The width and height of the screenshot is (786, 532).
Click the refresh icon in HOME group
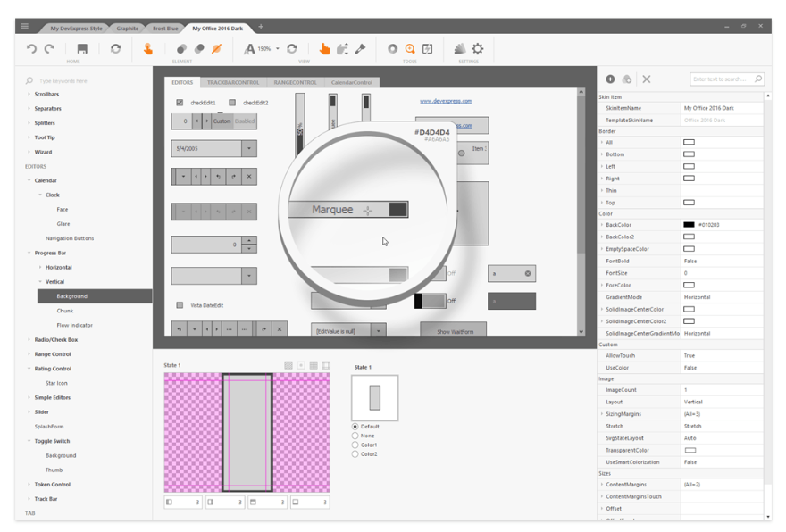(x=116, y=48)
